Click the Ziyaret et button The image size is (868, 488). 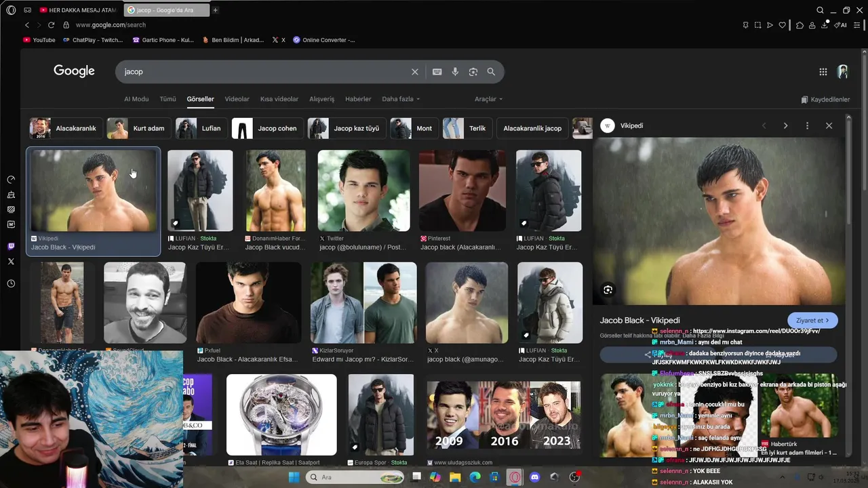(812, 321)
